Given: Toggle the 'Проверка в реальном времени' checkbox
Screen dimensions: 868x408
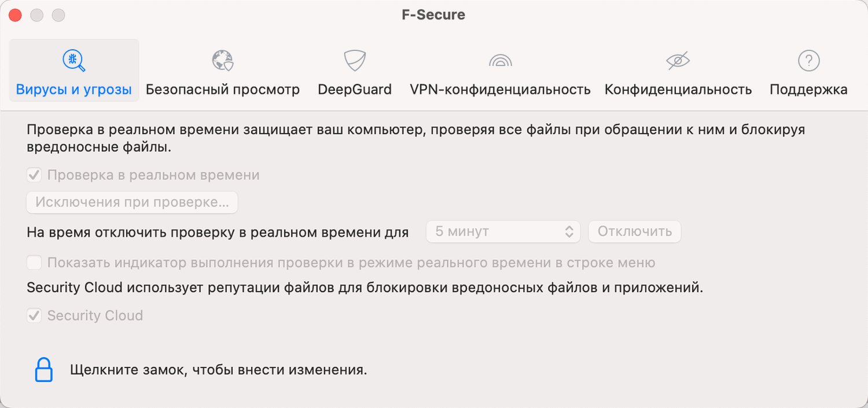Looking at the screenshot, I should pos(35,175).
